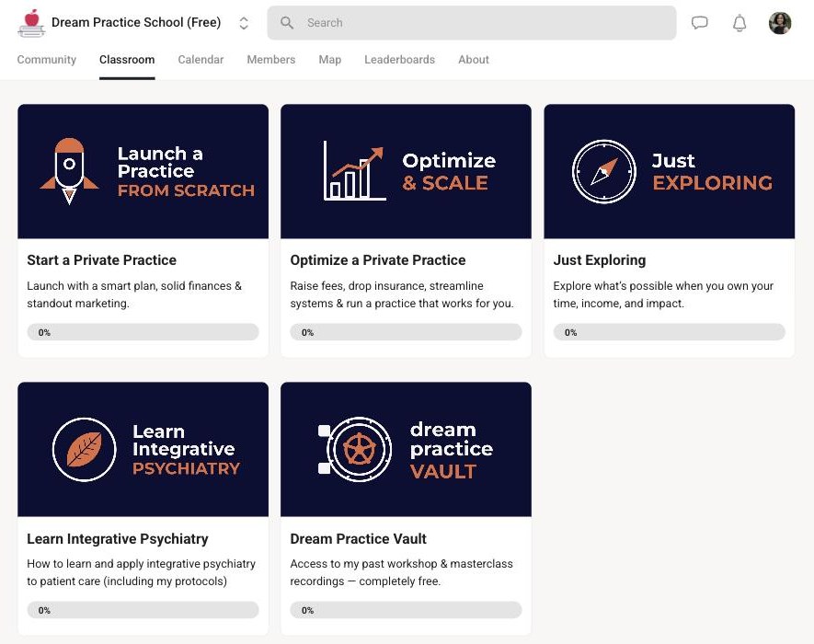The image size is (814, 644).
Task: Select the Classroom tab
Action: pyautogui.click(x=127, y=60)
